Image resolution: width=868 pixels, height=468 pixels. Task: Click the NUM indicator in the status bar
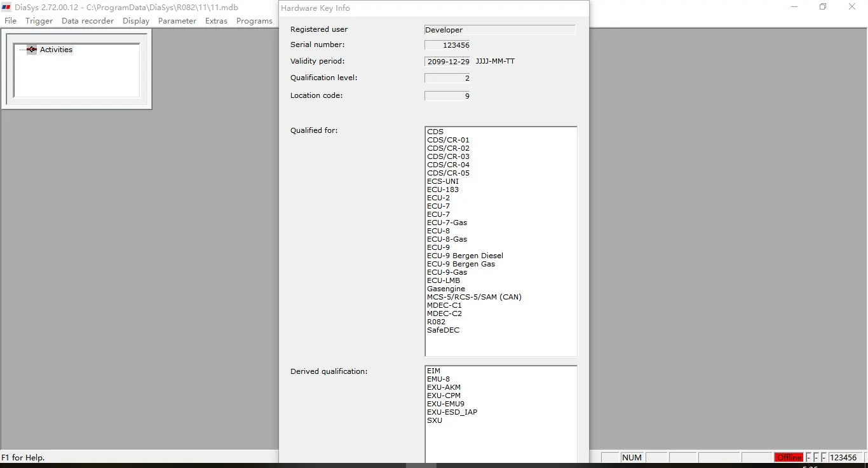click(x=632, y=457)
